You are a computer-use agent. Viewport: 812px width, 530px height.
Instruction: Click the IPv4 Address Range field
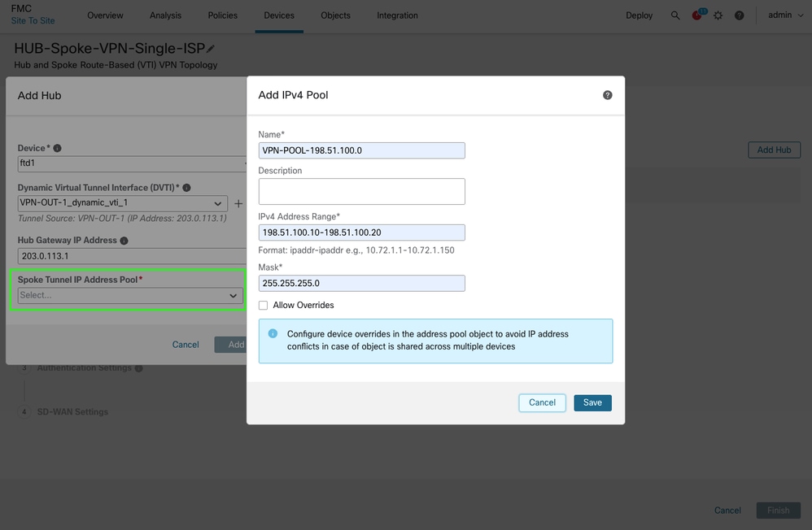361,232
